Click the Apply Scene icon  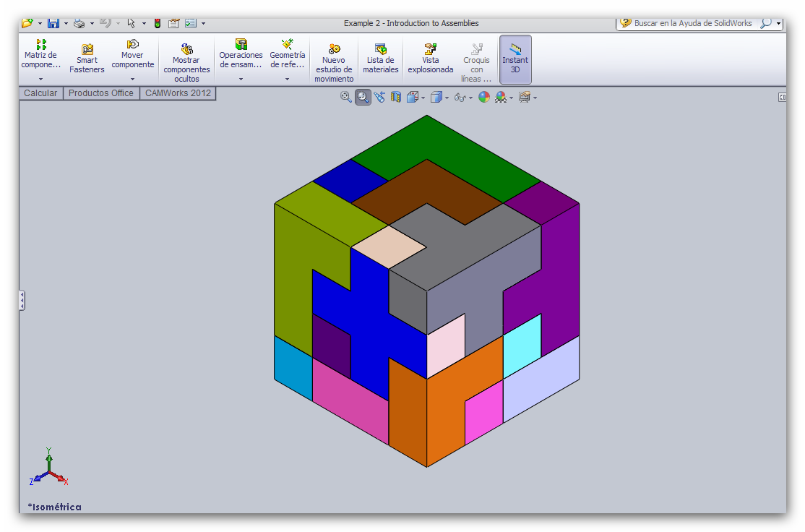tap(501, 97)
